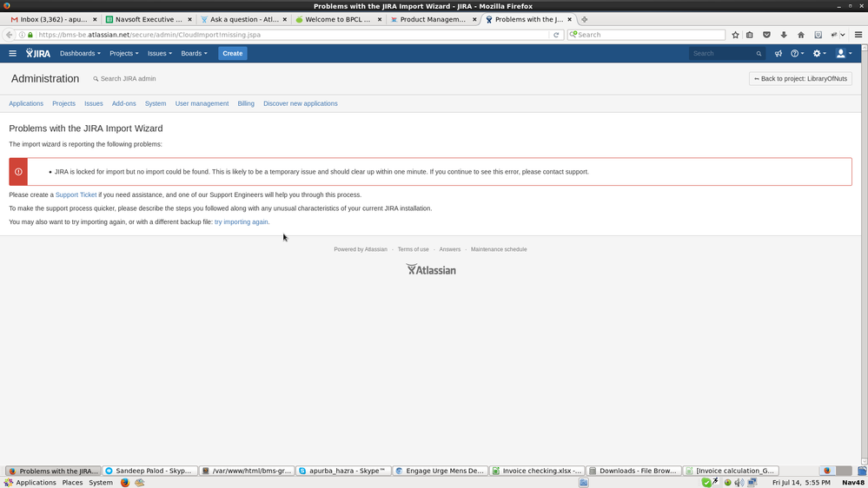
Task: Close the Navsoft Executive tab
Action: coord(190,19)
